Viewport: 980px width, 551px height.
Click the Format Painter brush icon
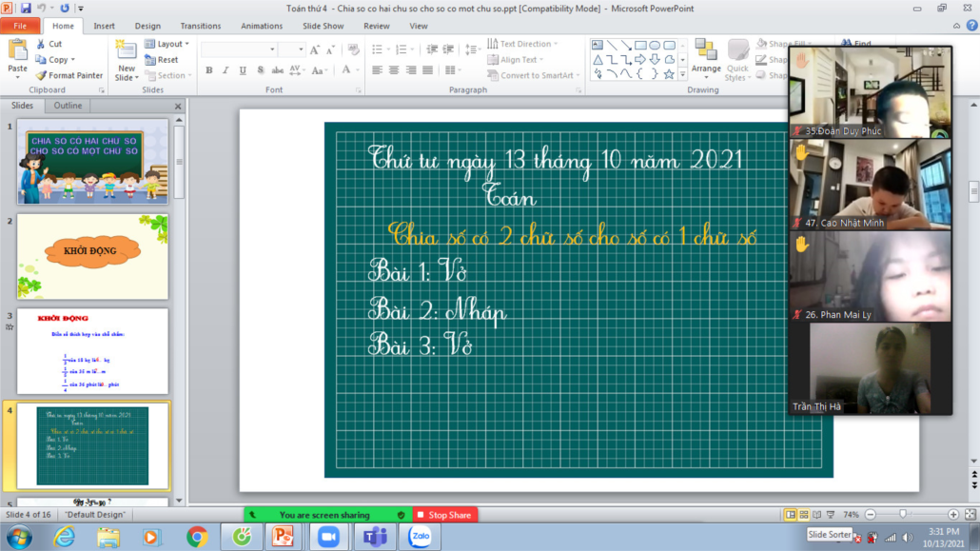[41, 75]
